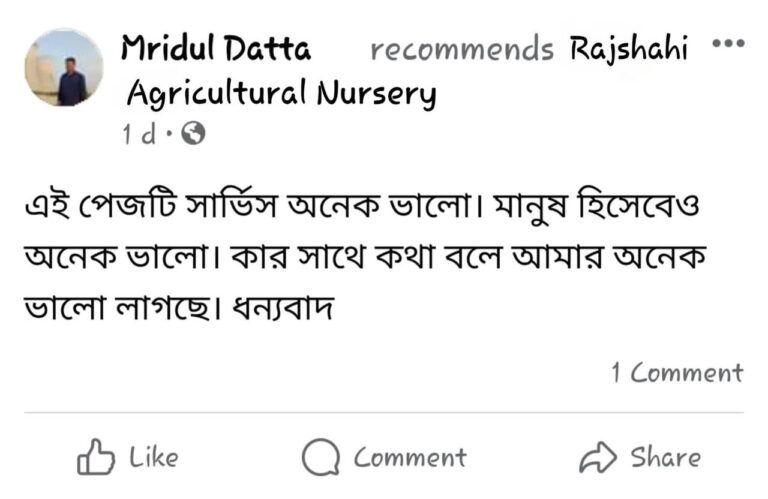Image resolution: width=768 pixels, height=499 pixels.
Task: Open the Mridul Datta profile name link
Action: (216, 47)
